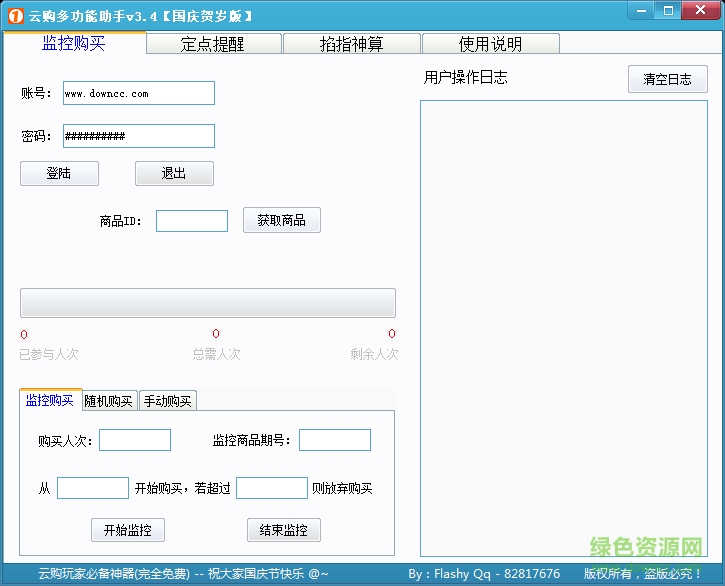Viewport: 725px width, 586px height.
Task: Click the 监控商品期号 input field
Action: (335, 440)
